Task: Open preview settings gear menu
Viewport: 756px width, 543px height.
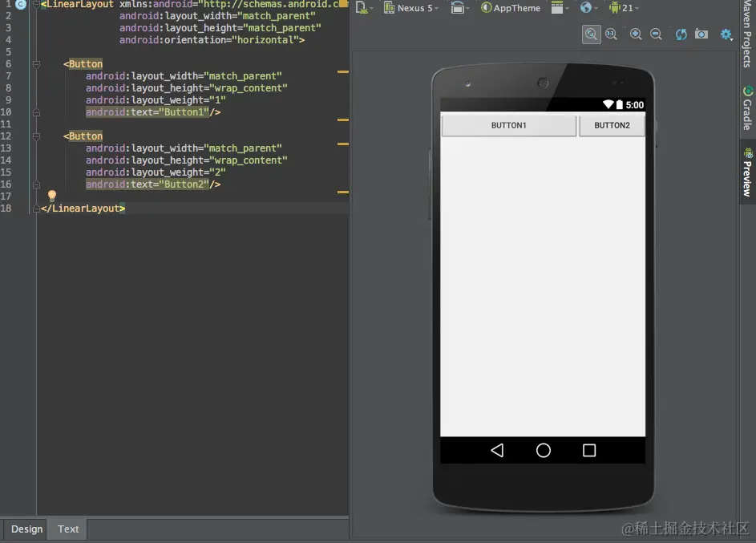Action: (x=726, y=34)
